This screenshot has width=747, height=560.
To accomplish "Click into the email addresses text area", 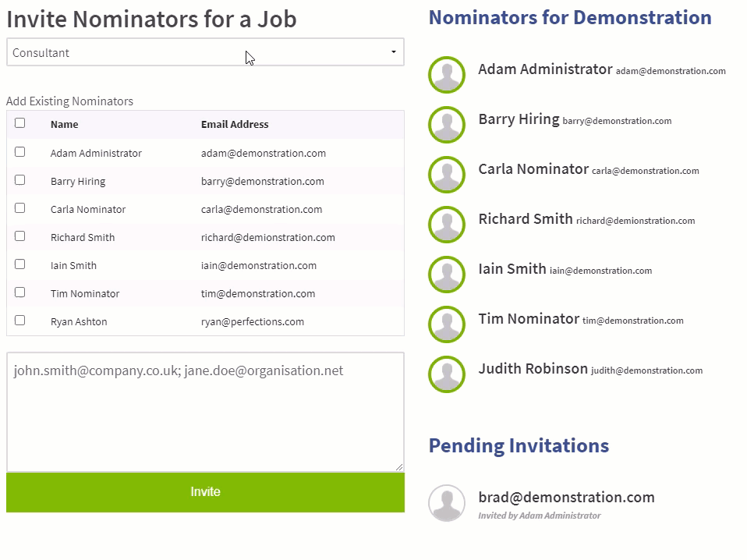I will tap(204, 412).
